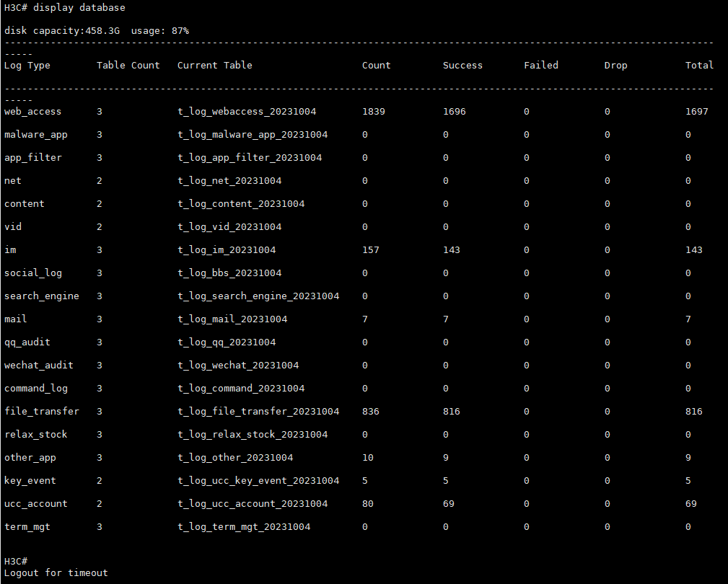This screenshot has height=584, width=728.
Task: Select the app_filter log type
Action: tap(33, 158)
